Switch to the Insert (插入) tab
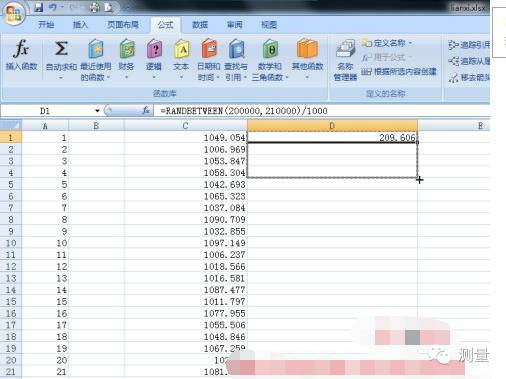Viewport: 506px width, 379px height. coord(80,25)
